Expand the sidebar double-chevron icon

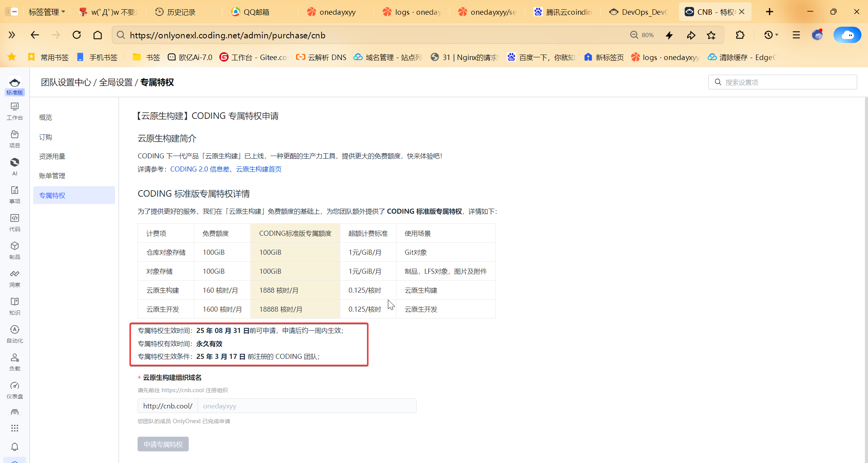(x=12, y=35)
